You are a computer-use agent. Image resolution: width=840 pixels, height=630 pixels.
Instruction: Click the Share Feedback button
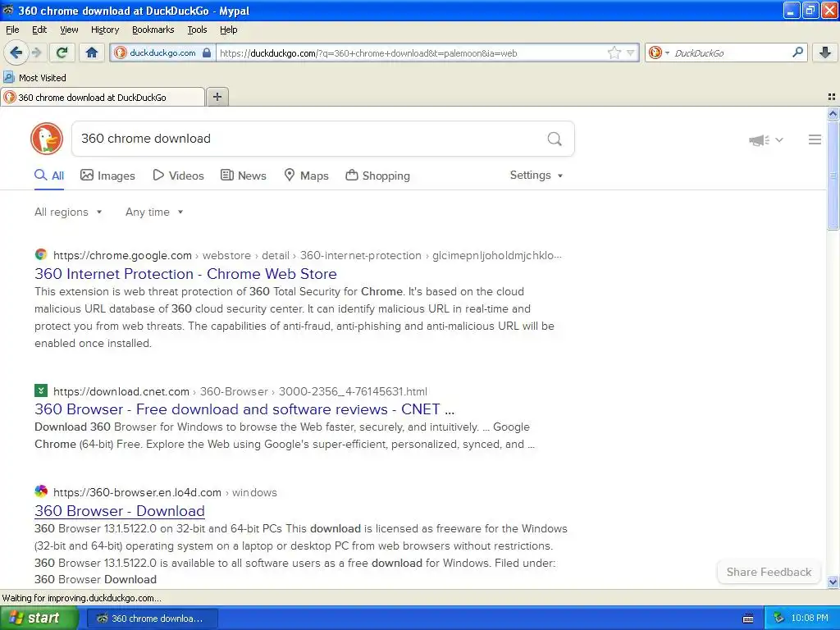[x=769, y=572]
